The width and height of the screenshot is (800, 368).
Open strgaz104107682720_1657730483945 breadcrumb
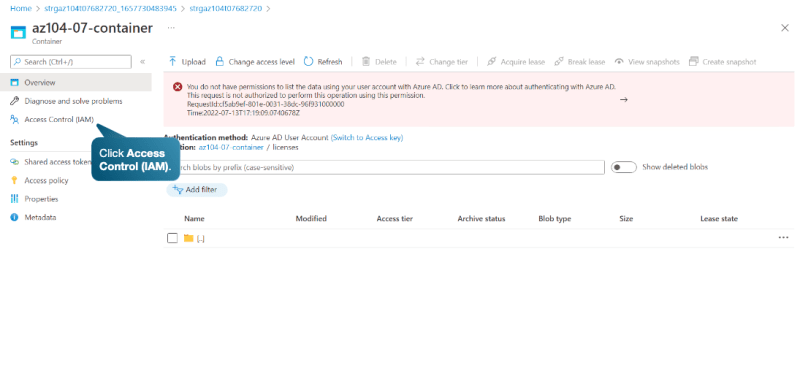[111, 9]
